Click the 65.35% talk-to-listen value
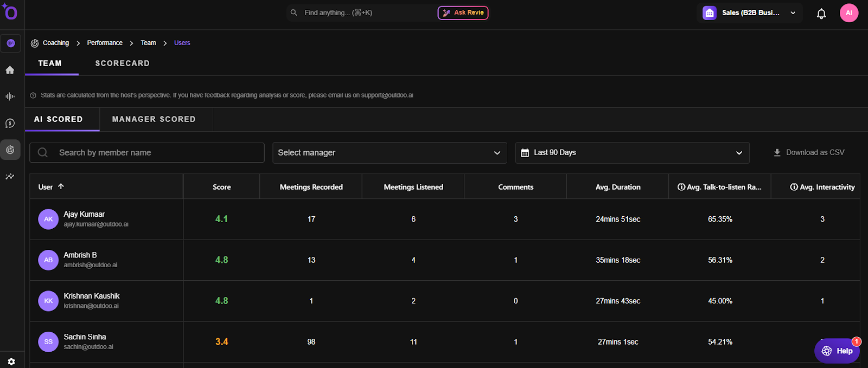The height and width of the screenshot is (368, 868). point(720,219)
